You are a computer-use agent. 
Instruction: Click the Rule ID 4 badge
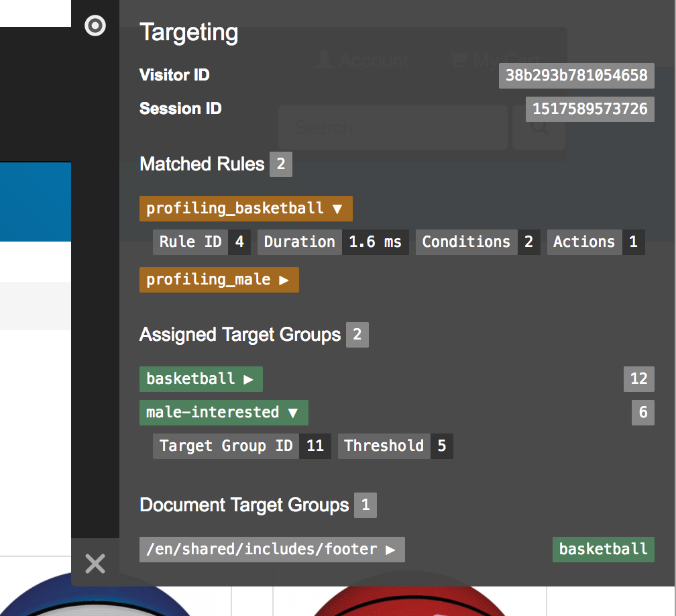coord(202,242)
